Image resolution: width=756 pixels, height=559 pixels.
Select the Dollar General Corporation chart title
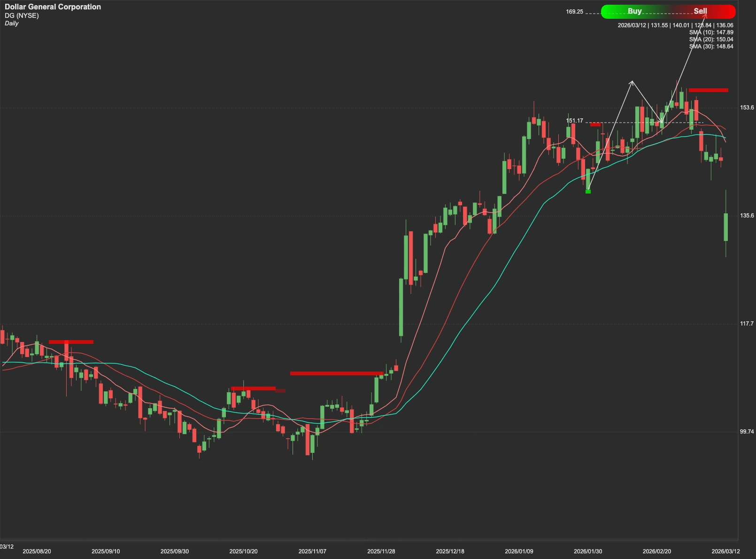(53, 7)
